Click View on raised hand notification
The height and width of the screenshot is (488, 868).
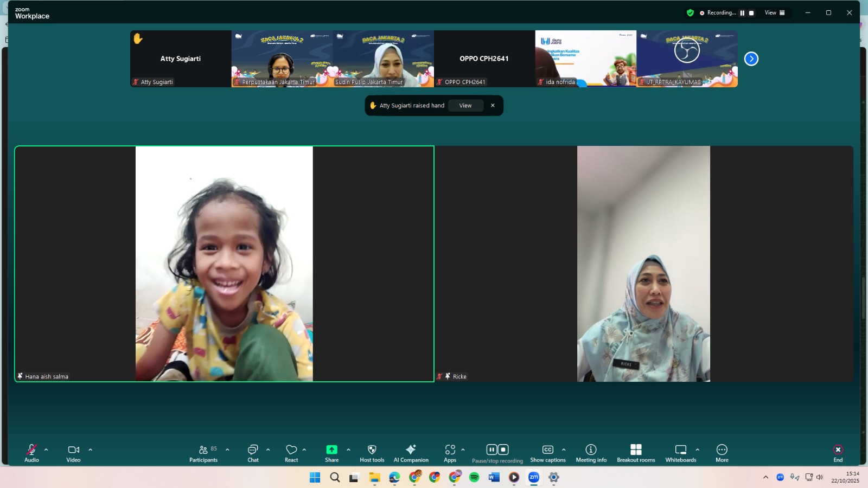465,106
